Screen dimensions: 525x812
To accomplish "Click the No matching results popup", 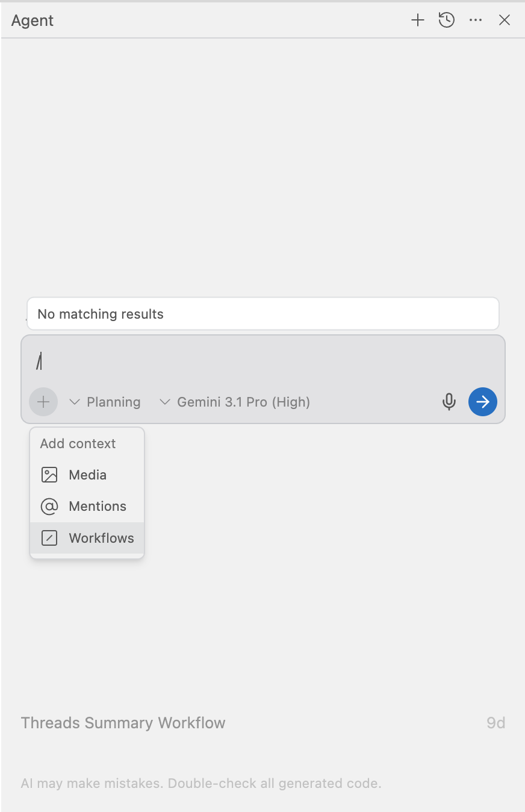I will [x=262, y=314].
